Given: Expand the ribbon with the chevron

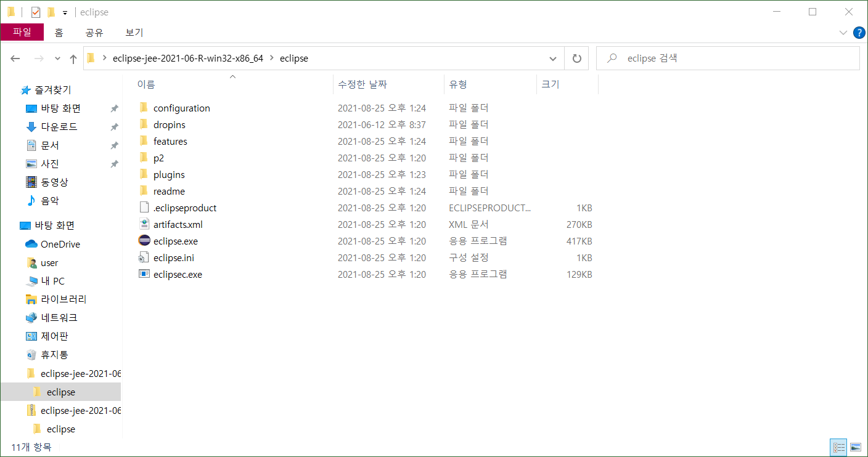Looking at the screenshot, I should tap(843, 33).
